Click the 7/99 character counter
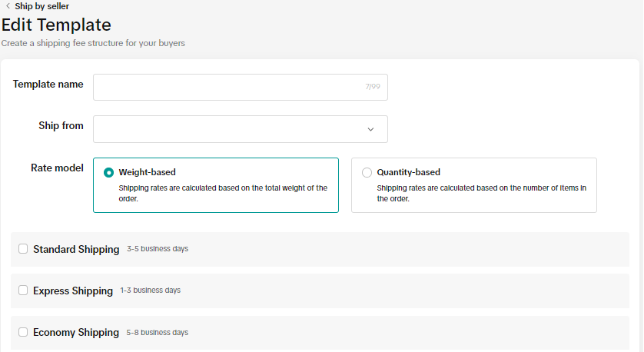The height and width of the screenshot is (352, 644). (373, 87)
